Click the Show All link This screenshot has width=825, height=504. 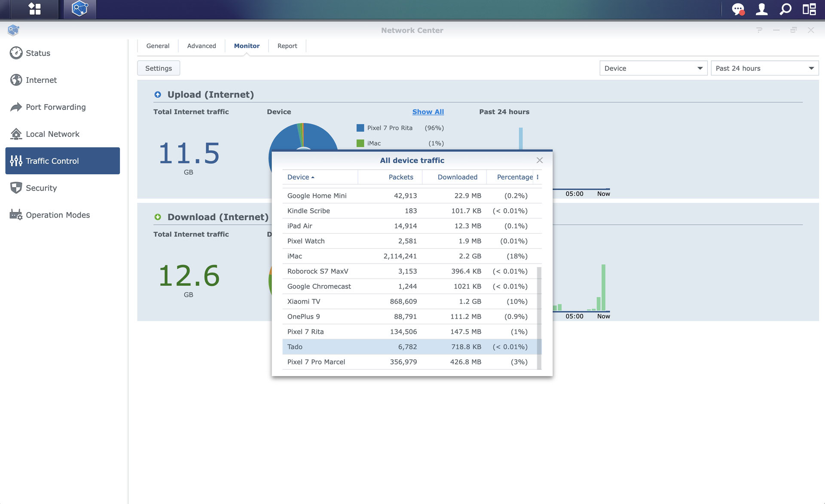428,112
